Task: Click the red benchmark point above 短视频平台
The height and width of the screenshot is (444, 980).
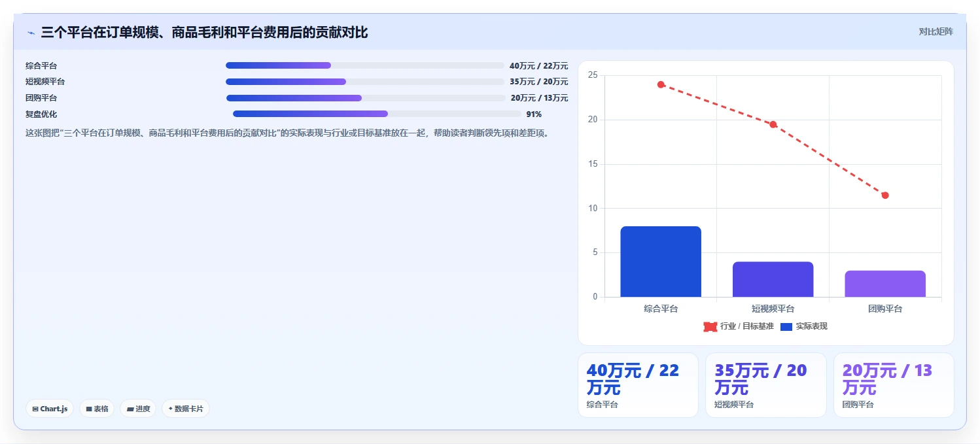Action: click(x=773, y=124)
